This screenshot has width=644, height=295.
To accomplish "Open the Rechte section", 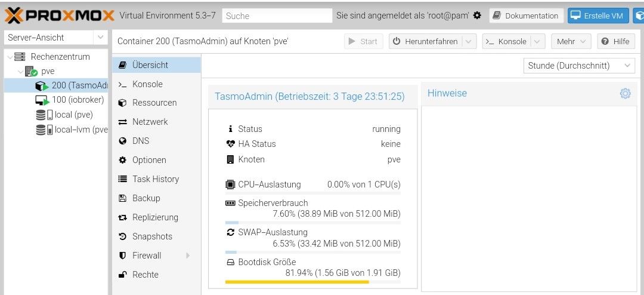I will pos(156,275).
